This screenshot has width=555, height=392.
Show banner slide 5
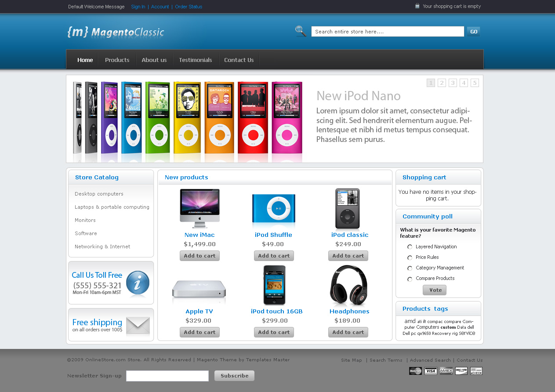(x=475, y=83)
